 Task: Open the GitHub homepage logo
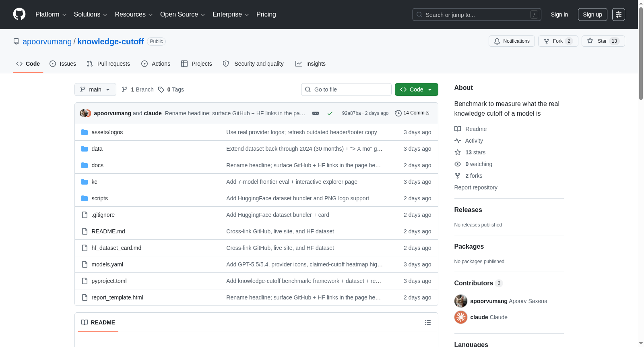(19, 14)
